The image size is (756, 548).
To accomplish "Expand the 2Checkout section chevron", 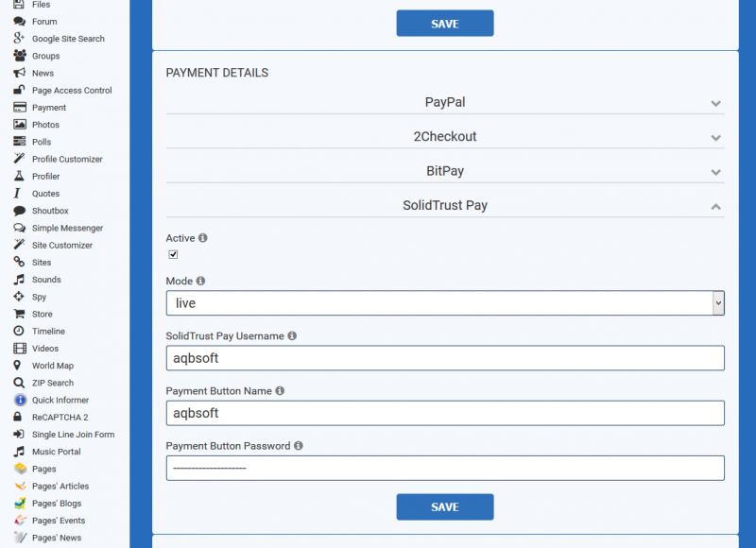I will [x=716, y=137].
